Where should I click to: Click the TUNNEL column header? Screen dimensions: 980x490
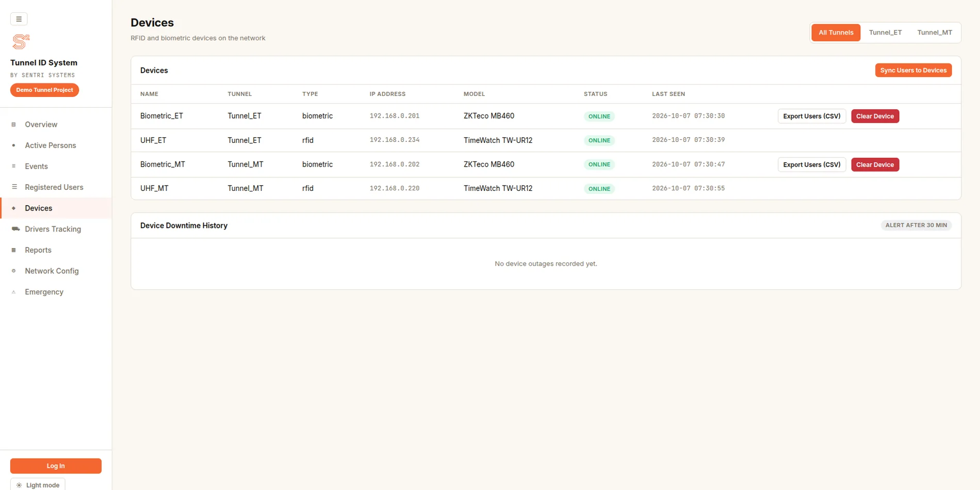239,94
